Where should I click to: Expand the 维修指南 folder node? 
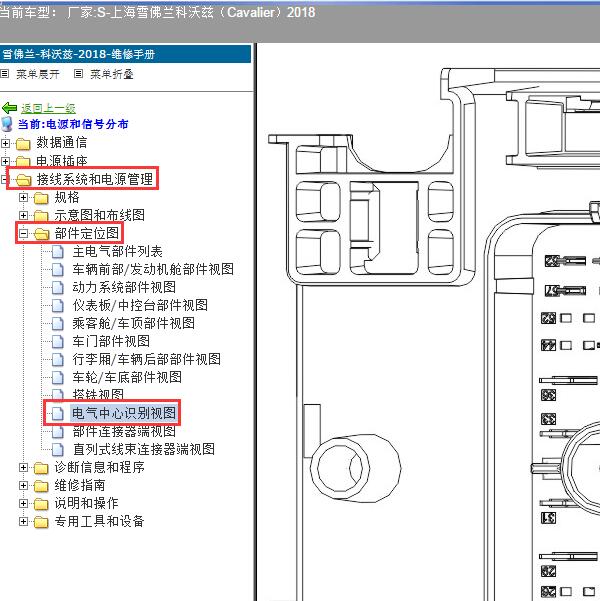point(23,485)
